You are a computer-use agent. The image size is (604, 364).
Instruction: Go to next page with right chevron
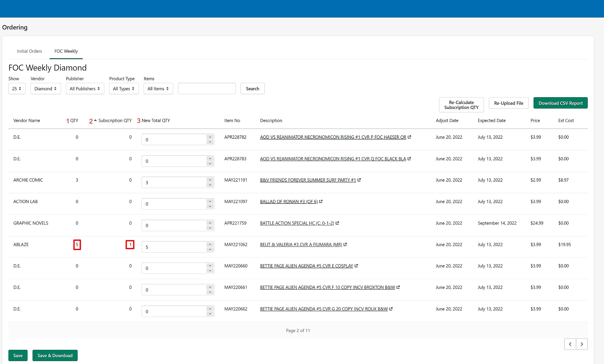coord(582,344)
